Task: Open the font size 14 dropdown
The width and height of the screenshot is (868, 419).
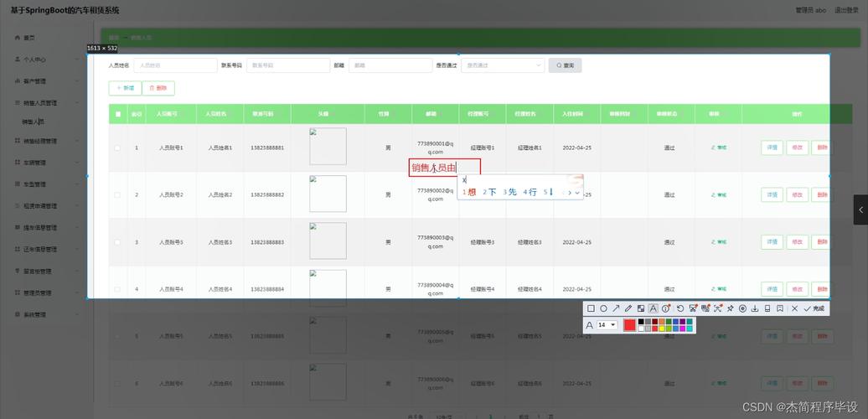Action: (x=607, y=325)
